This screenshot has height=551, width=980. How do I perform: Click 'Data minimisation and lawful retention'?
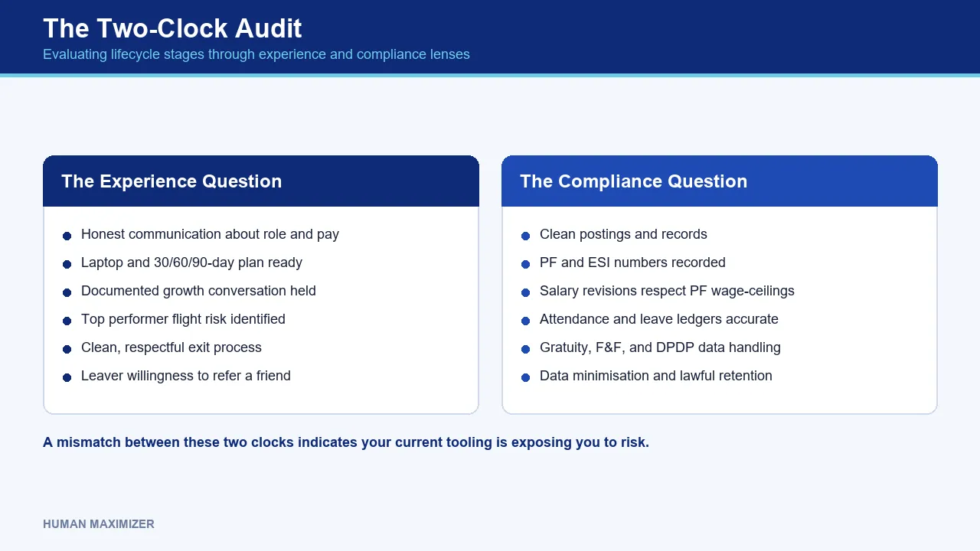pyautogui.click(x=656, y=376)
